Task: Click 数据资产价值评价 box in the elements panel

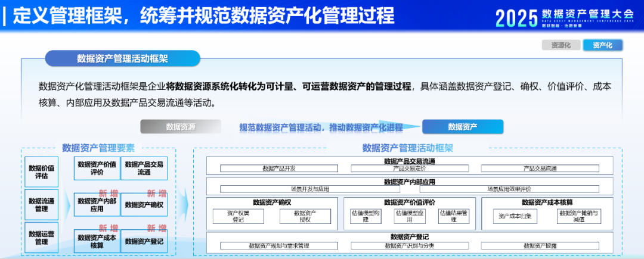Action: [x=97, y=168]
